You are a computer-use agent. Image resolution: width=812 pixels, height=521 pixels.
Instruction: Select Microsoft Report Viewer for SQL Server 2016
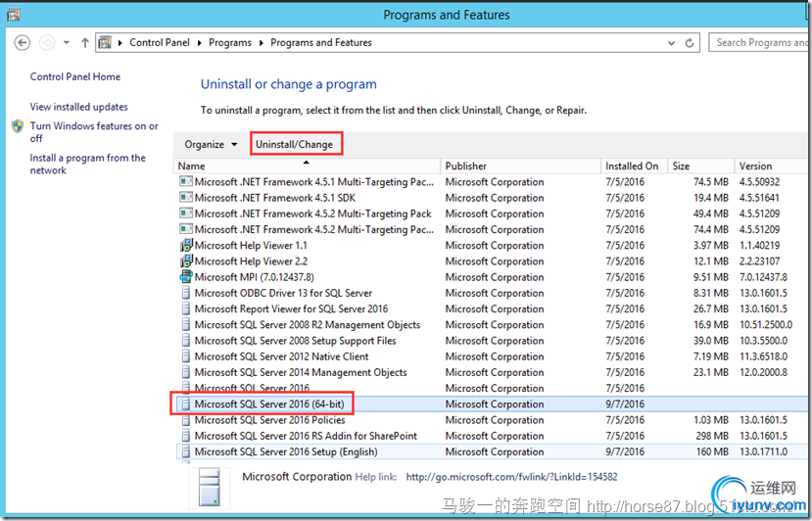(491, 309)
